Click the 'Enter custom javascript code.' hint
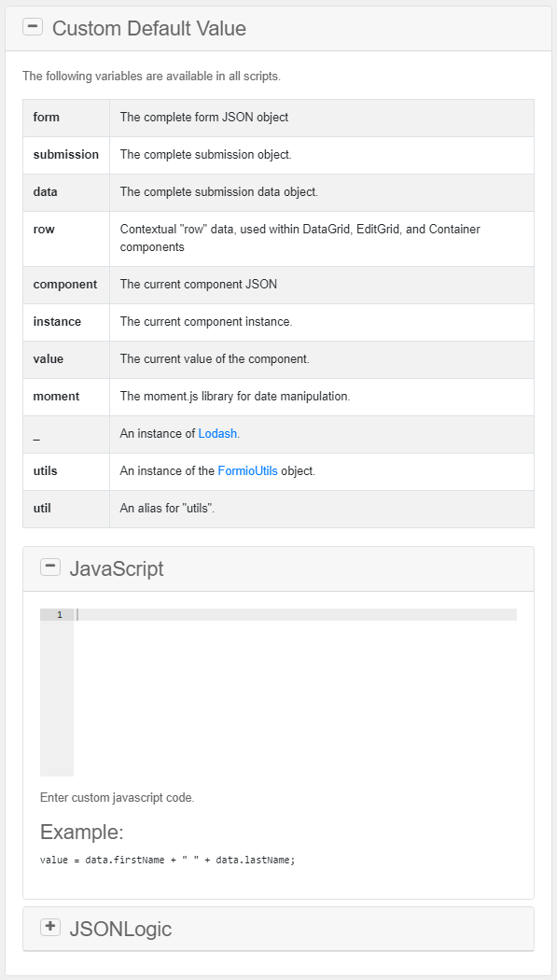The height and width of the screenshot is (980, 557). tap(118, 797)
